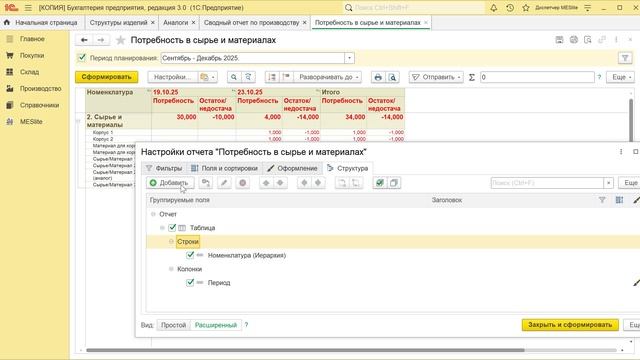Image resolution: width=640 pixels, height=360 pixels.
Task: Switch to Оформление tab
Action: pos(292,168)
